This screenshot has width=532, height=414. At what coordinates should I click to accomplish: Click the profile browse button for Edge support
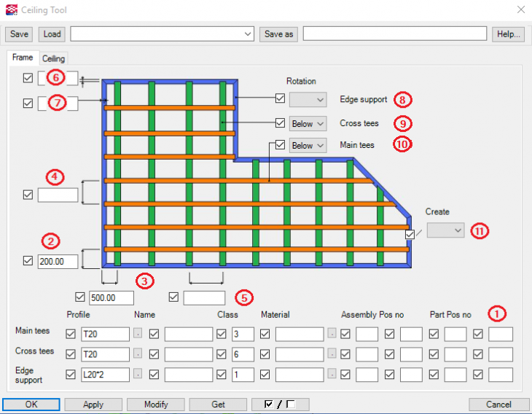pyautogui.click(x=137, y=375)
